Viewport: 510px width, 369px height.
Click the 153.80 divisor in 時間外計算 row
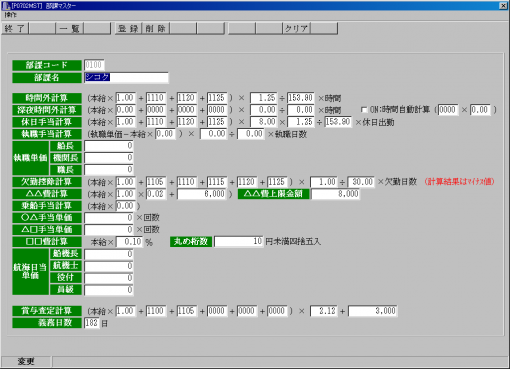tap(300, 98)
